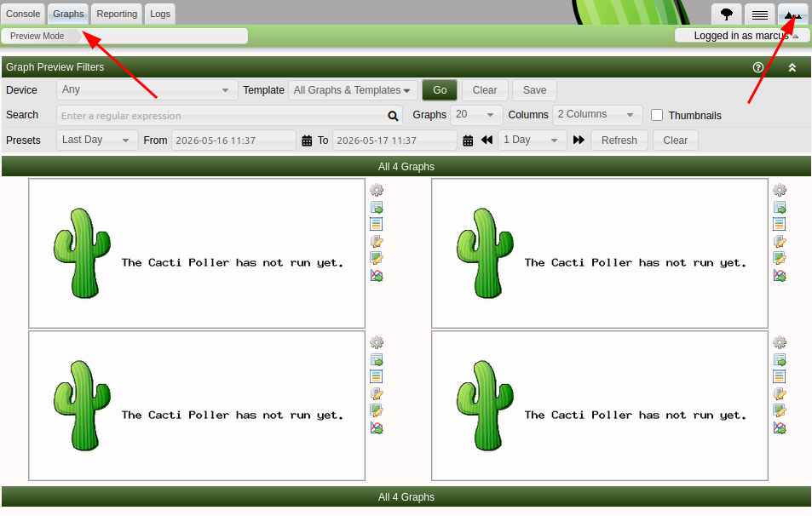Viewport: 812px width, 516px height.
Task: Click the To date field
Action: [x=394, y=140]
